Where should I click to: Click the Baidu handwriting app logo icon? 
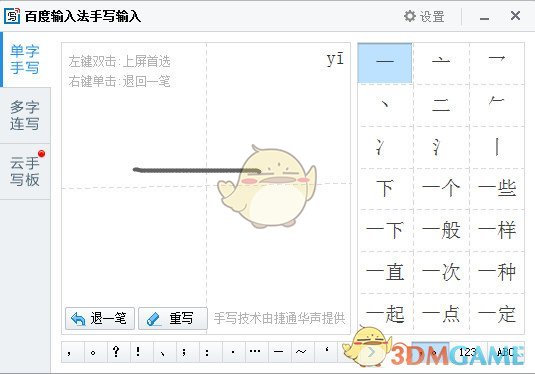coord(12,16)
